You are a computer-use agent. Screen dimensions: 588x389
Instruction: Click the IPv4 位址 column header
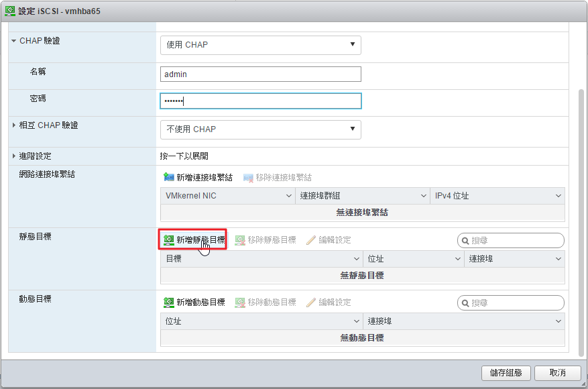click(497, 196)
